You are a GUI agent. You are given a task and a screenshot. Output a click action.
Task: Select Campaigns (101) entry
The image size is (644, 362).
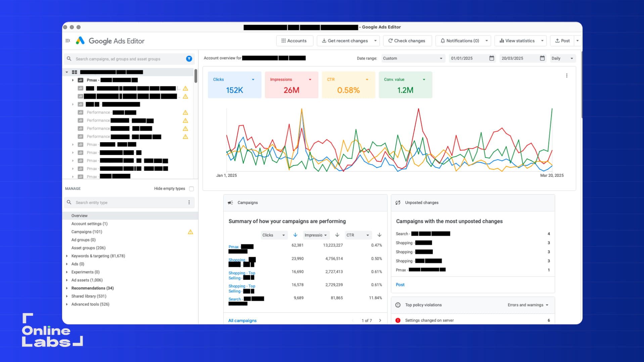[87, 232]
